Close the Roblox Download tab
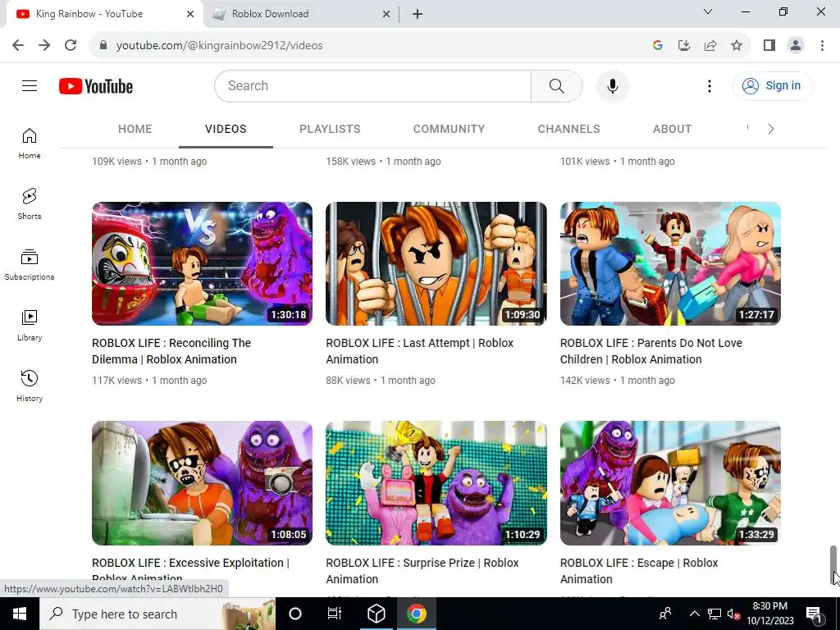 pos(386,14)
